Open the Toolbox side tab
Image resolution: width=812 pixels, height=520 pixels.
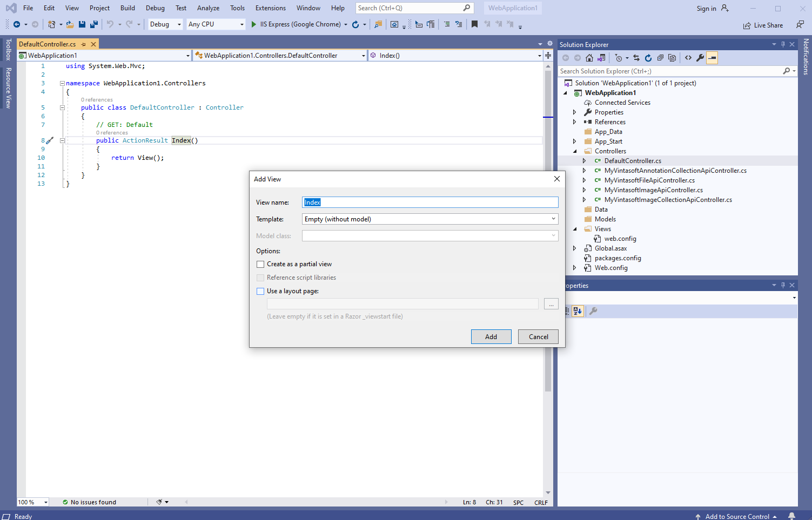pos(8,50)
